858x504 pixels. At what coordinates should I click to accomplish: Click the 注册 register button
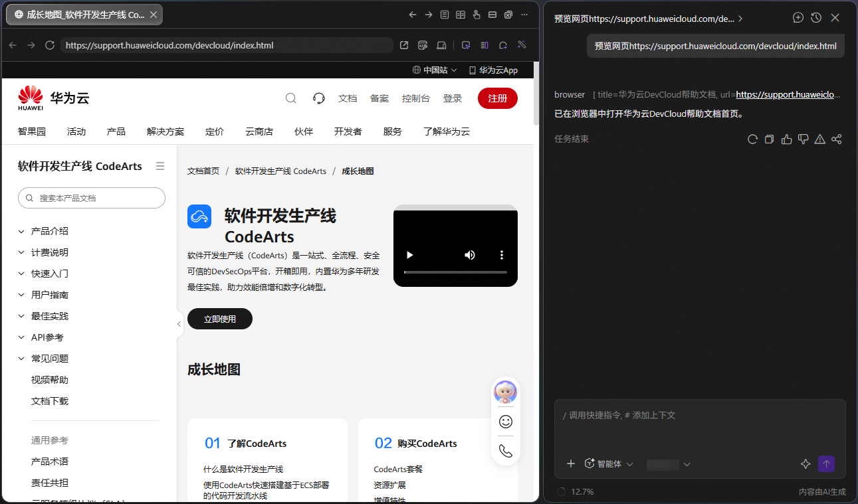pos(498,98)
